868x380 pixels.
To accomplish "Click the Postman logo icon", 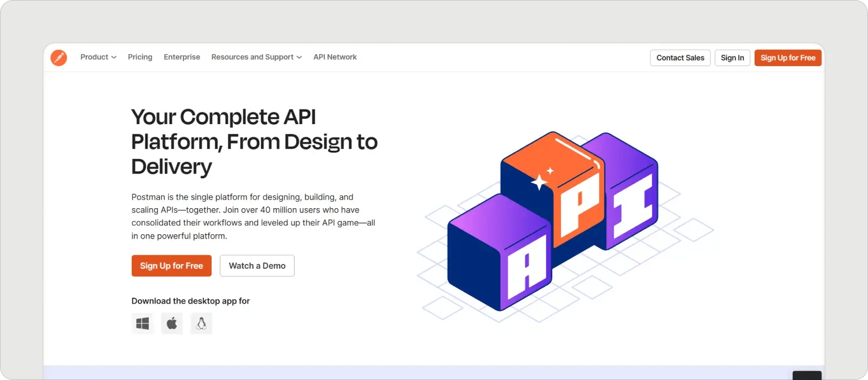I will click(59, 57).
